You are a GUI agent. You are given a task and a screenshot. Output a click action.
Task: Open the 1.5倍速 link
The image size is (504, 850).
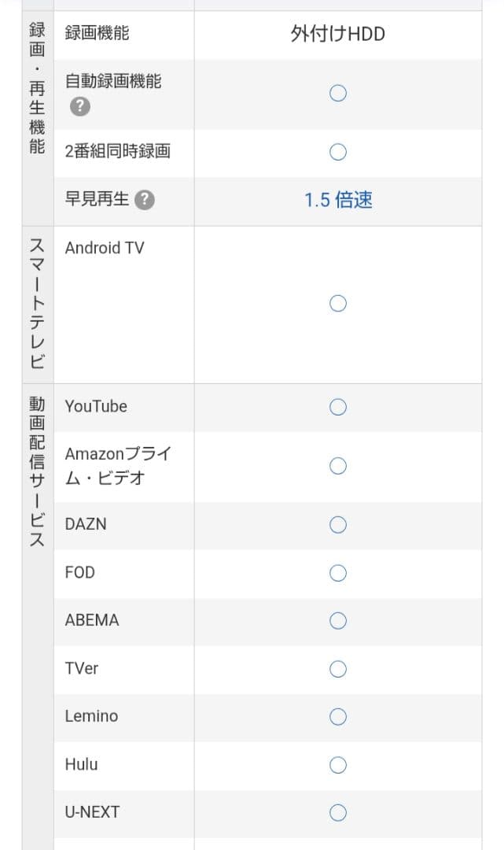point(337,201)
